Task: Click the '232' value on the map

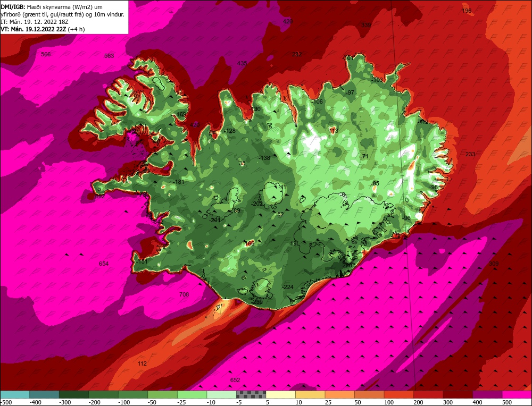Action: tap(296, 54)
